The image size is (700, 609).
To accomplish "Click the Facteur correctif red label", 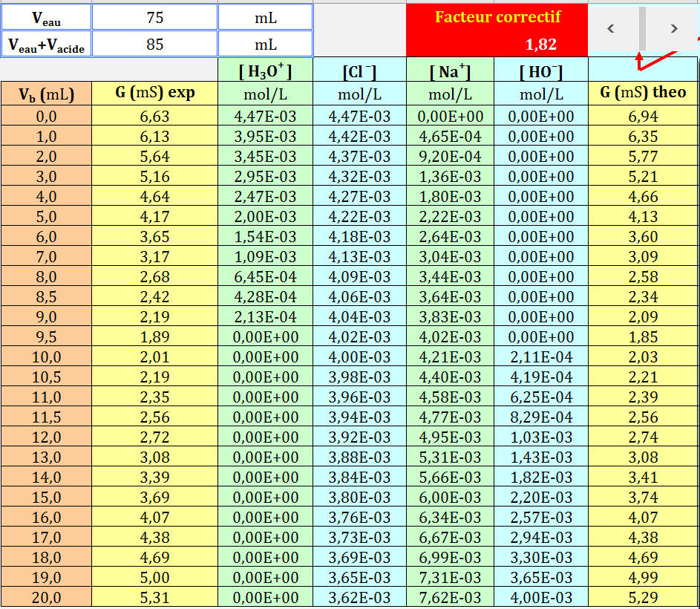I will coord(497,17).
